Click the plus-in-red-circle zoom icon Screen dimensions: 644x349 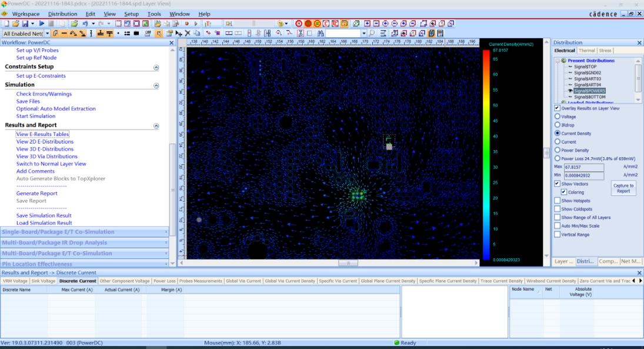pos(385,24)
